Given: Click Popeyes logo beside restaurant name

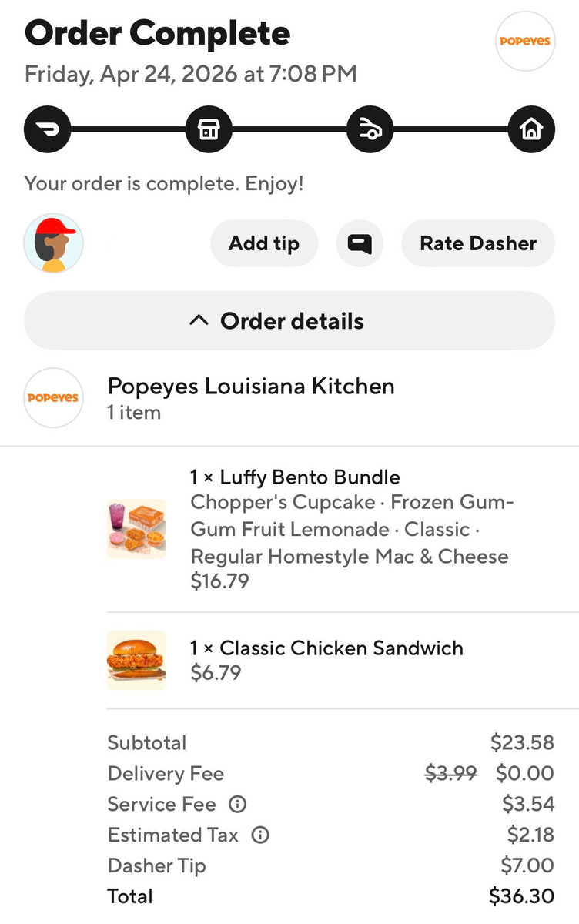Looking at the screenshot, I should pos(53,398).
